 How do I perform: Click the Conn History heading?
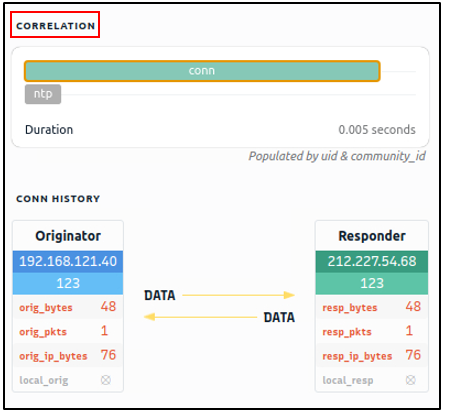click(x=58, y=199)
